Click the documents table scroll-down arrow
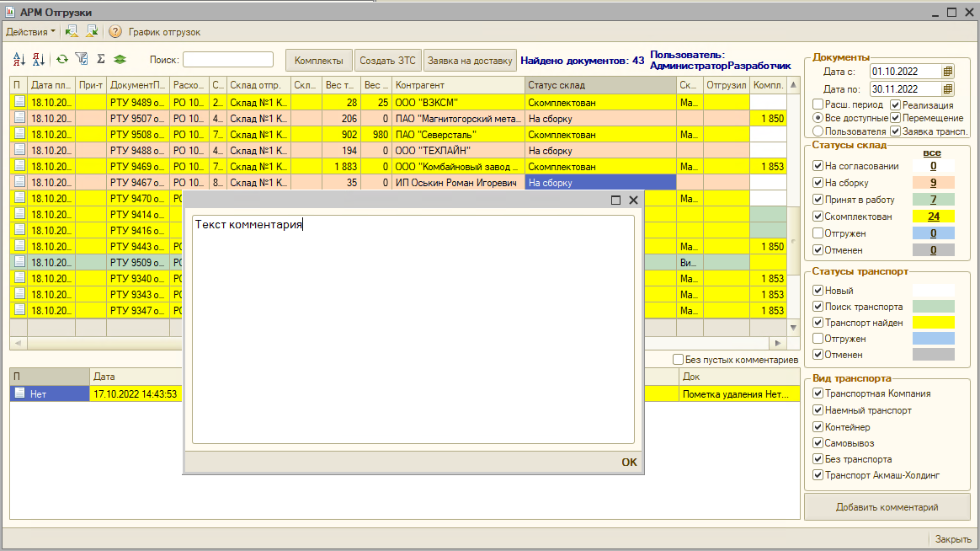This screenshot has height=551, width=980. (x=793, y=327)
